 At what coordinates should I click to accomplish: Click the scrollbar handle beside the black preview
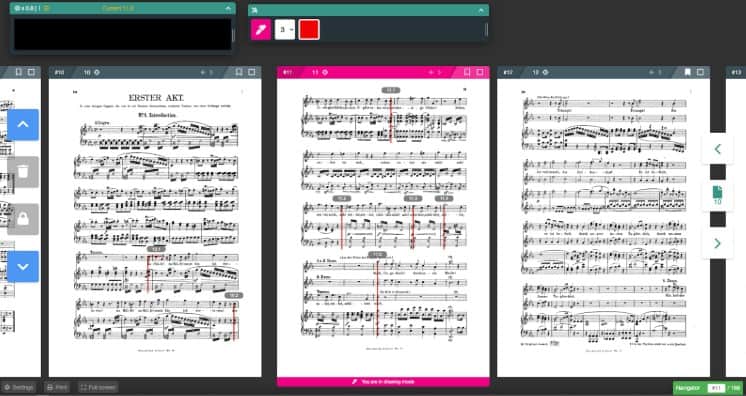coord(233,35)
